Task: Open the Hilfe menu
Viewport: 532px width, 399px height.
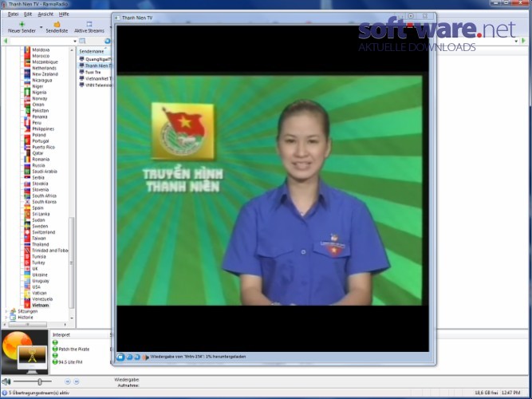Action: [x=64, y=14]
